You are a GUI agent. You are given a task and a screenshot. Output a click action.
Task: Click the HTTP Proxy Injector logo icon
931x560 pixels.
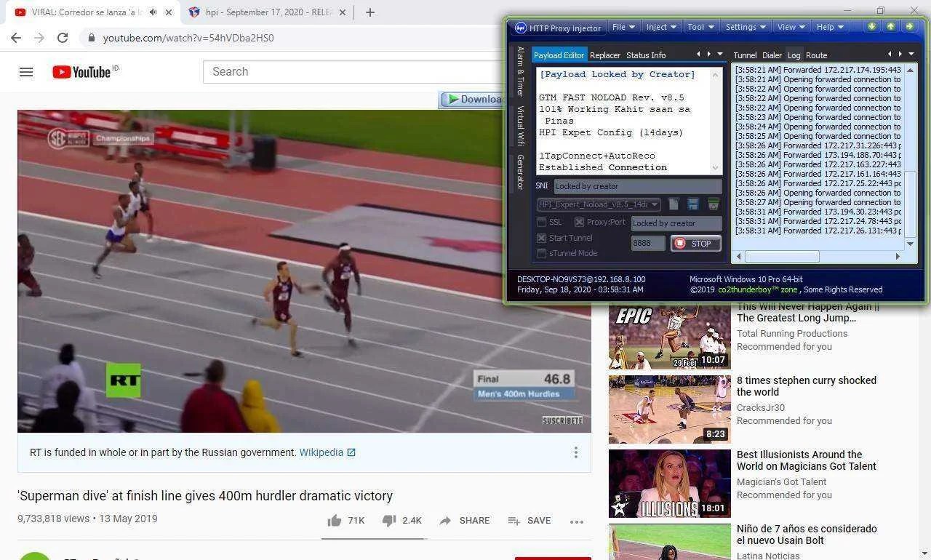[x=520, y=28]
